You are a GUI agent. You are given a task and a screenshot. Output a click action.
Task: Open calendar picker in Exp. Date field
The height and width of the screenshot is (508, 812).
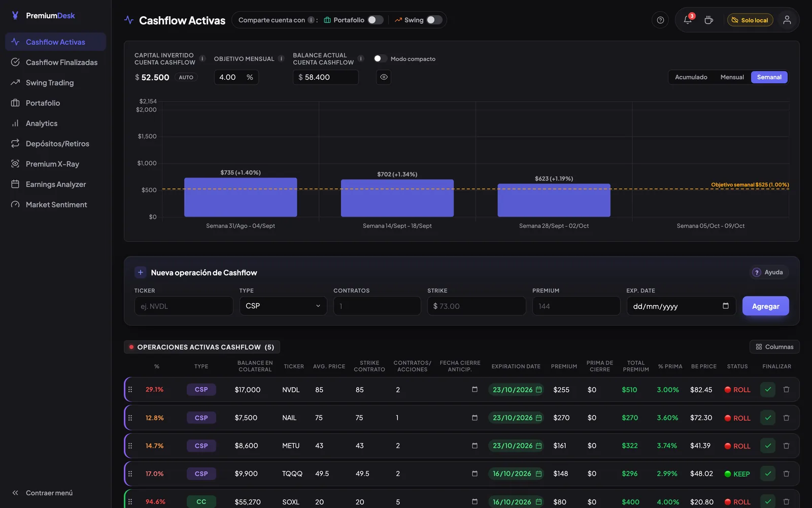(x=726, y=306)
